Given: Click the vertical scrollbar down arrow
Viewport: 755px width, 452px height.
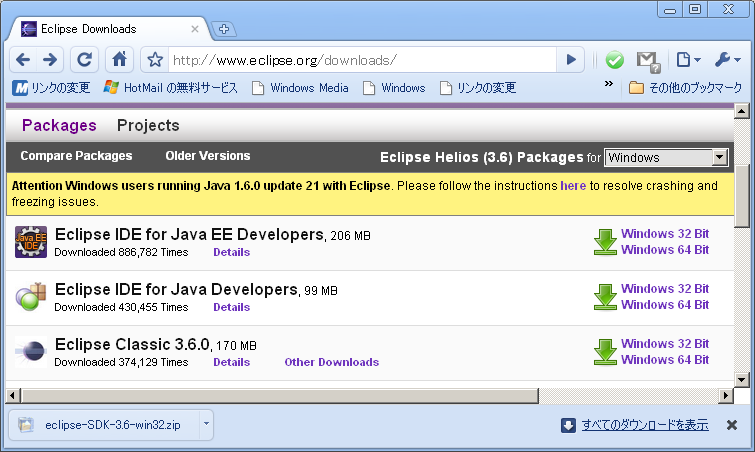Looking at the screenshot, I should [x=742, y=380].
